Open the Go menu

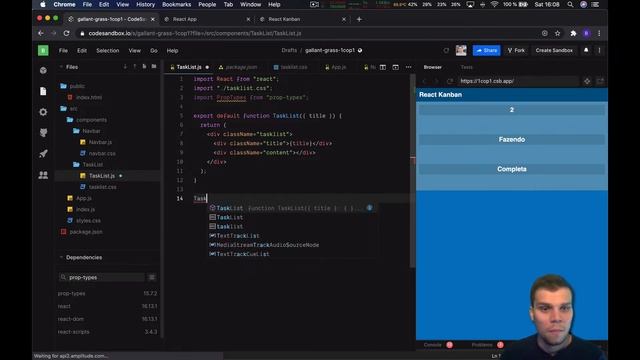154,51
